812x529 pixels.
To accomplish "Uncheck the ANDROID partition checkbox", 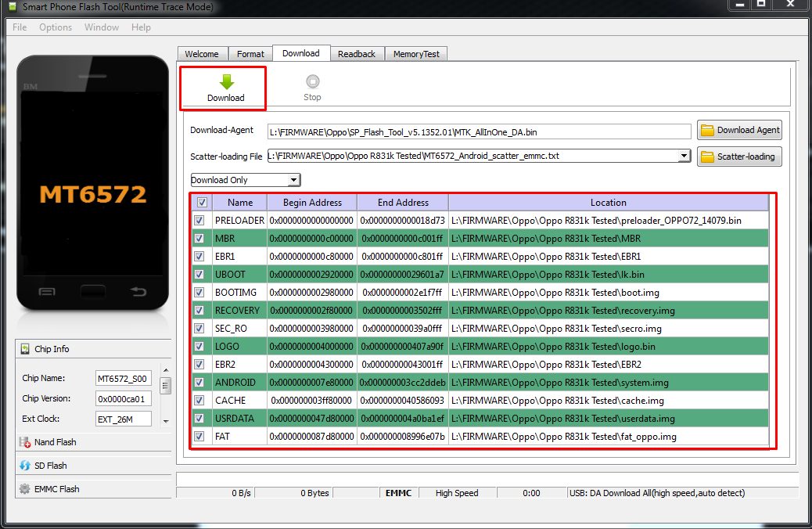I will point(199,383).
